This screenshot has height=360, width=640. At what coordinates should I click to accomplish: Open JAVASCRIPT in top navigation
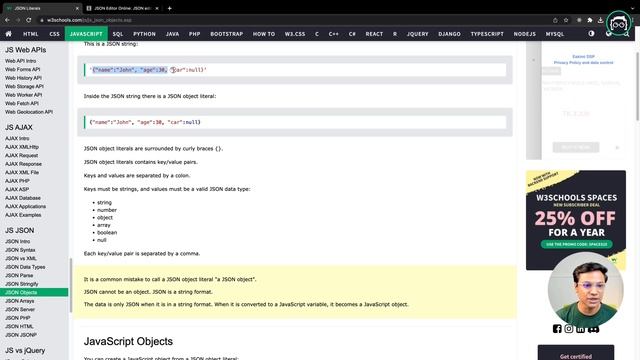click(86, 34)
